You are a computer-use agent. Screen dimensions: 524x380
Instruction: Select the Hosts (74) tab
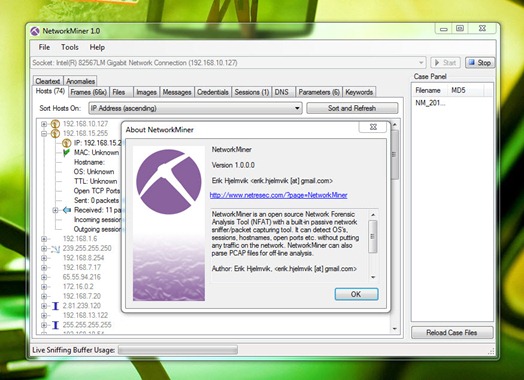tap(50, 91)
